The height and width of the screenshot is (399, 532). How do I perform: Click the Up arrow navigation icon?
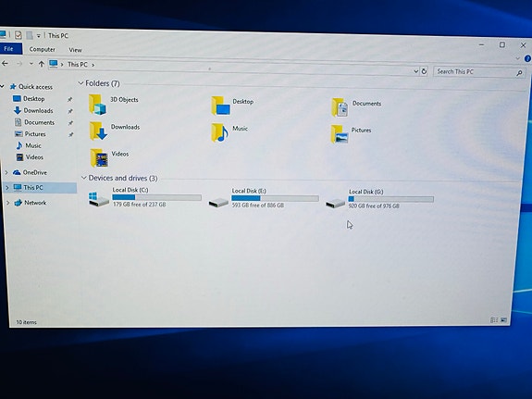click(42, 64)
